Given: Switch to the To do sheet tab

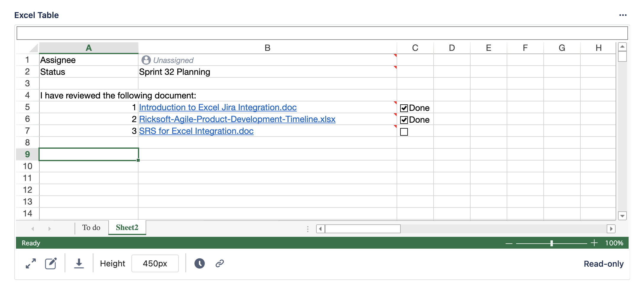Looking at the screenshot, I should 91,228.
